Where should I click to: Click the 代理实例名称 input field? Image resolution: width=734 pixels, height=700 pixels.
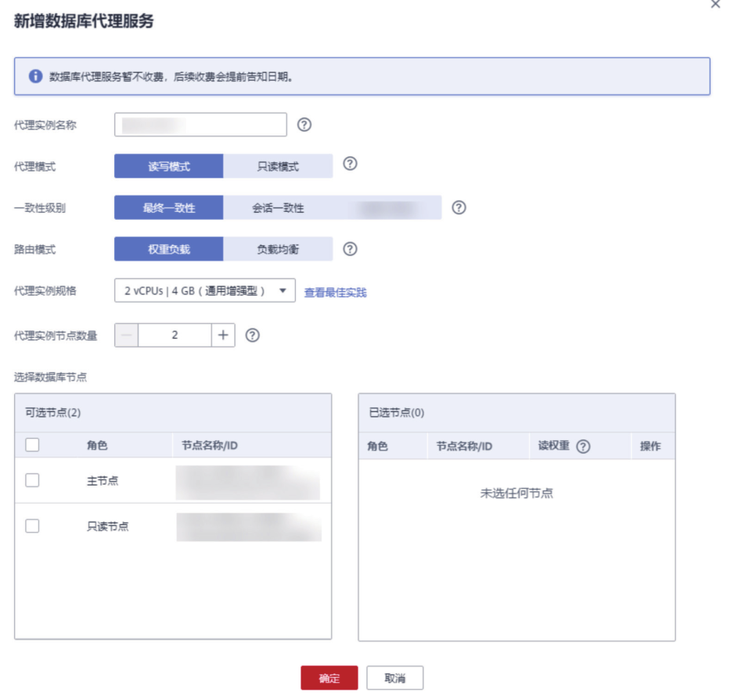(200, 124)
